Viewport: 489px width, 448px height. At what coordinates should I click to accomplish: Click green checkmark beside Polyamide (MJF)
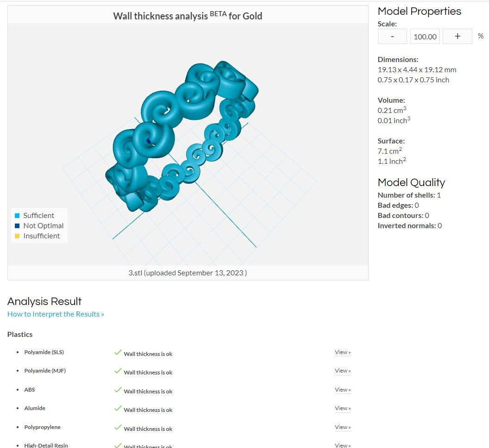point(118,371)
